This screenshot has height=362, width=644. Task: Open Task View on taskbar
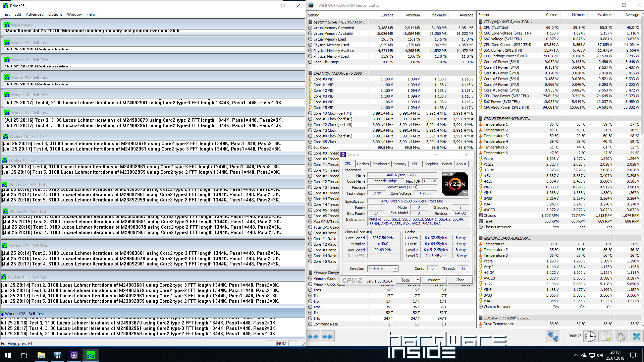tap(24, 355)
